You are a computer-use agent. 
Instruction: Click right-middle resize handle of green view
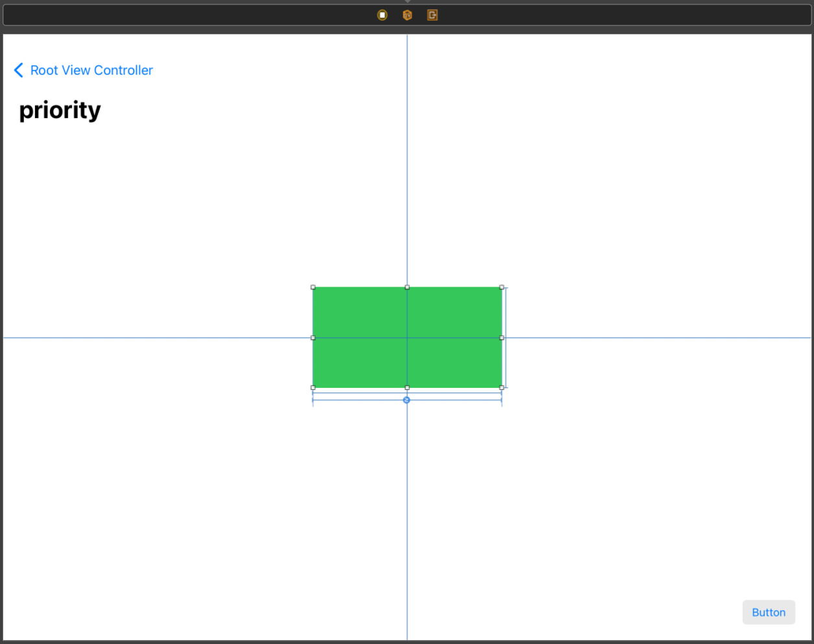click(x=501, y=338)
